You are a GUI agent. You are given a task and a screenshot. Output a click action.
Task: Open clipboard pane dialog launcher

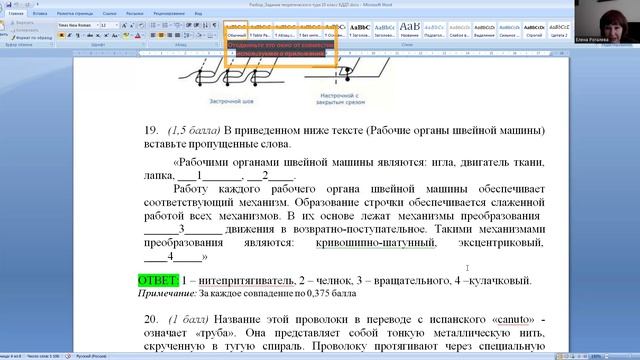pos(51,44)
